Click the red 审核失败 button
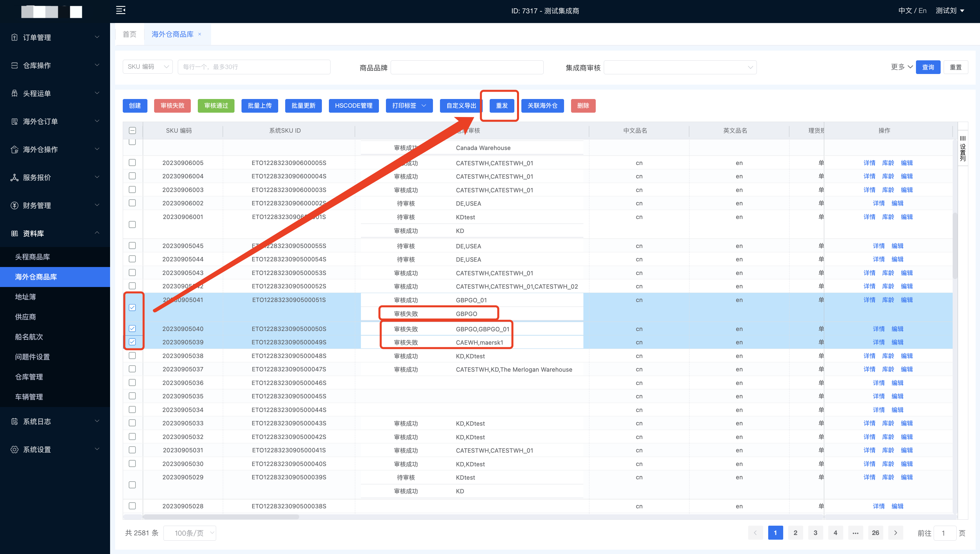 pos(172,105)
